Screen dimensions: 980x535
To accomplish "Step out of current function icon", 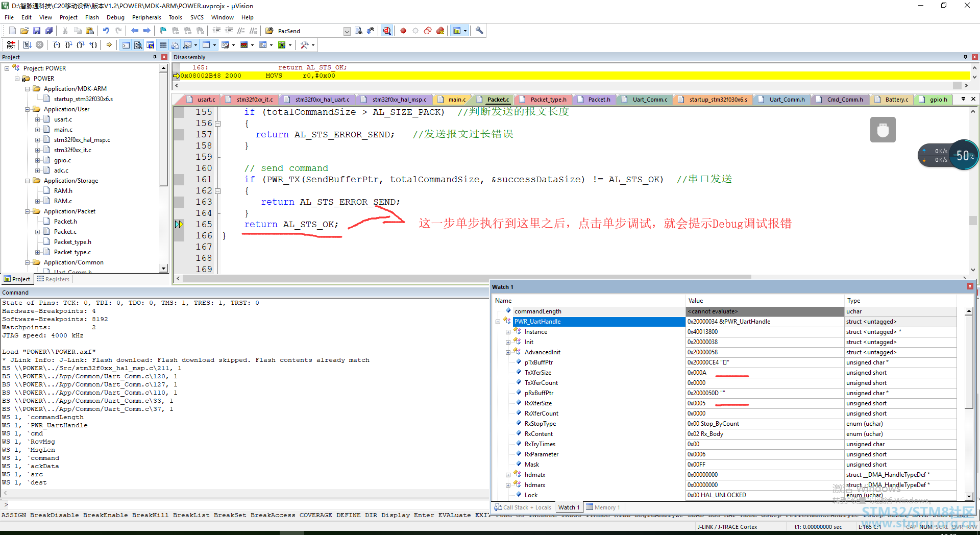I will click(x=81, y=45).
